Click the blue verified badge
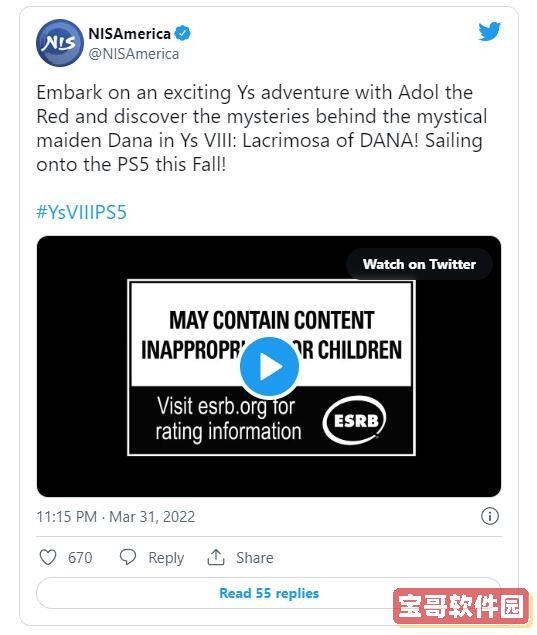 pos(183,33)
